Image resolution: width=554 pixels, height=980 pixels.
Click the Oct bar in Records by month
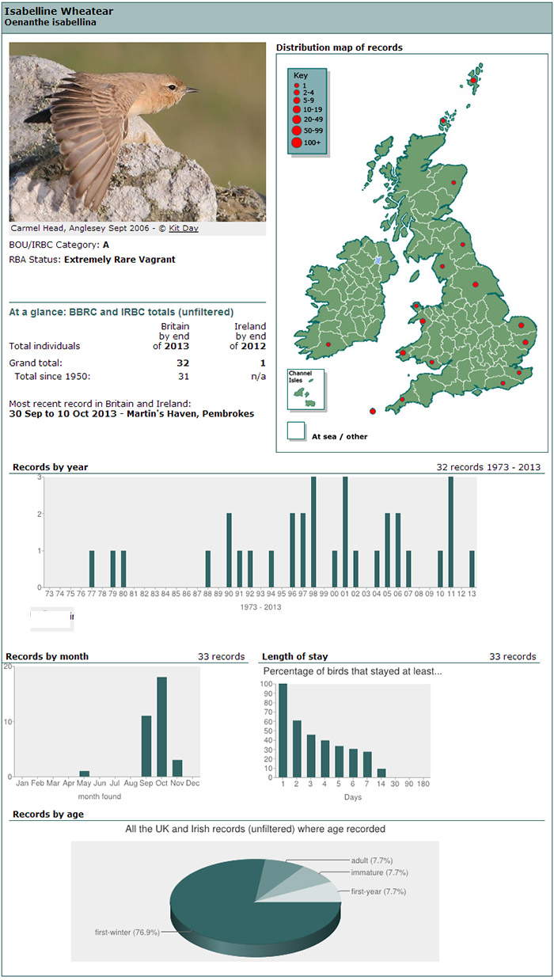(161, 727)
